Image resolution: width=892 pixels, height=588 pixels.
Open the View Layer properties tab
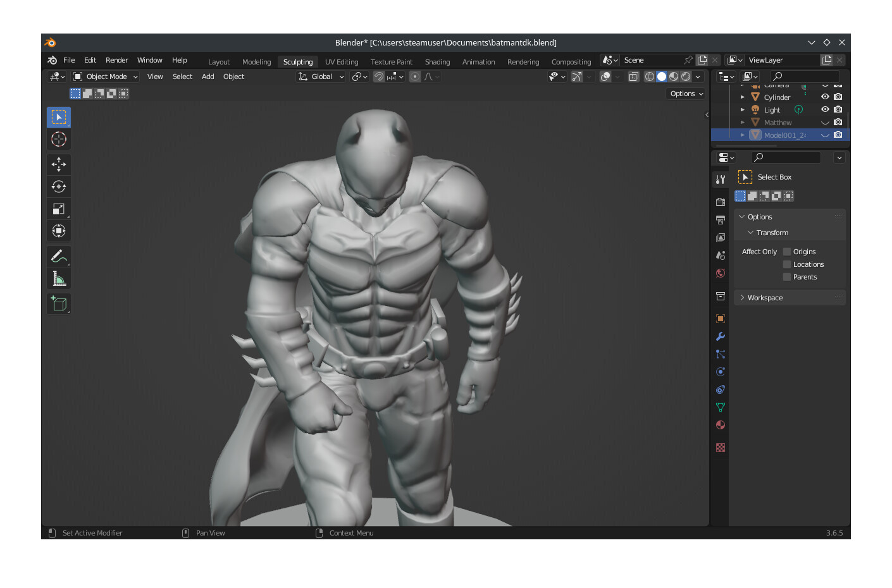(721, 238)
